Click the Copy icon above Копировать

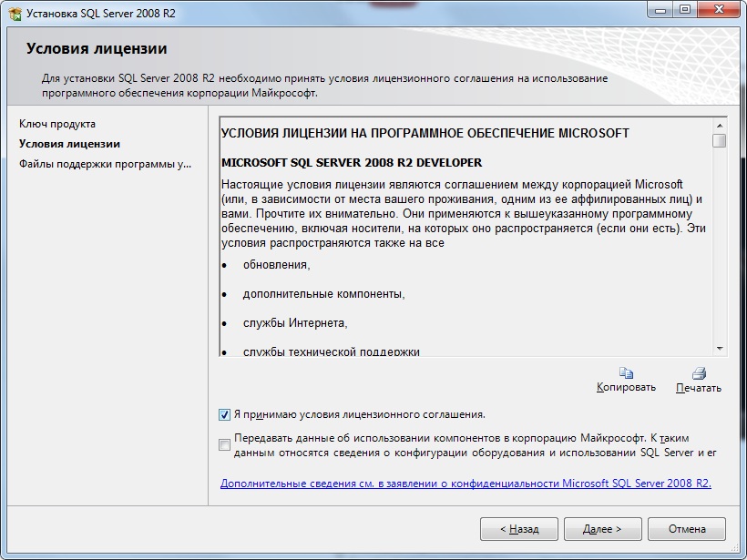click(626, 372)
